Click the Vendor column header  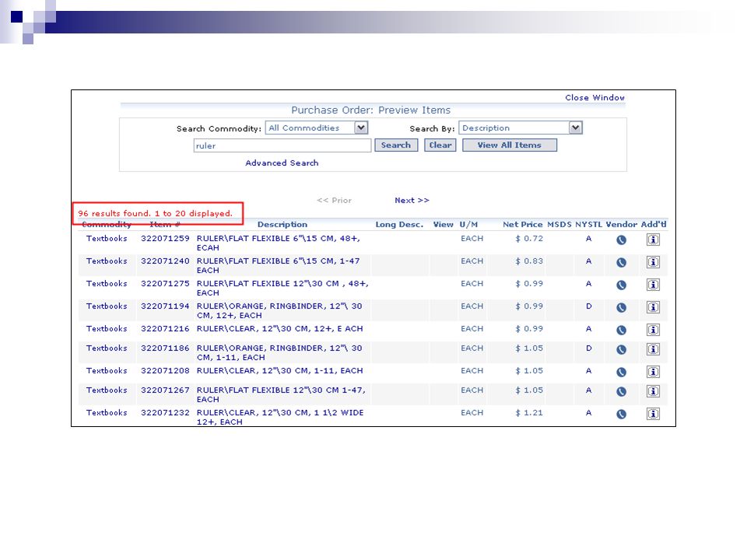pos(621,224)
